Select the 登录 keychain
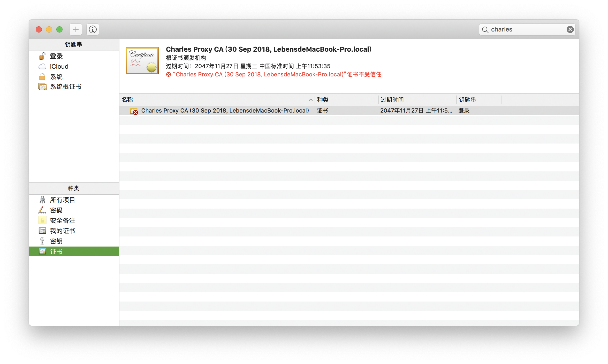The width and height of the screenshot is (608, 364). pyautogui.click(x=56, y=56)
